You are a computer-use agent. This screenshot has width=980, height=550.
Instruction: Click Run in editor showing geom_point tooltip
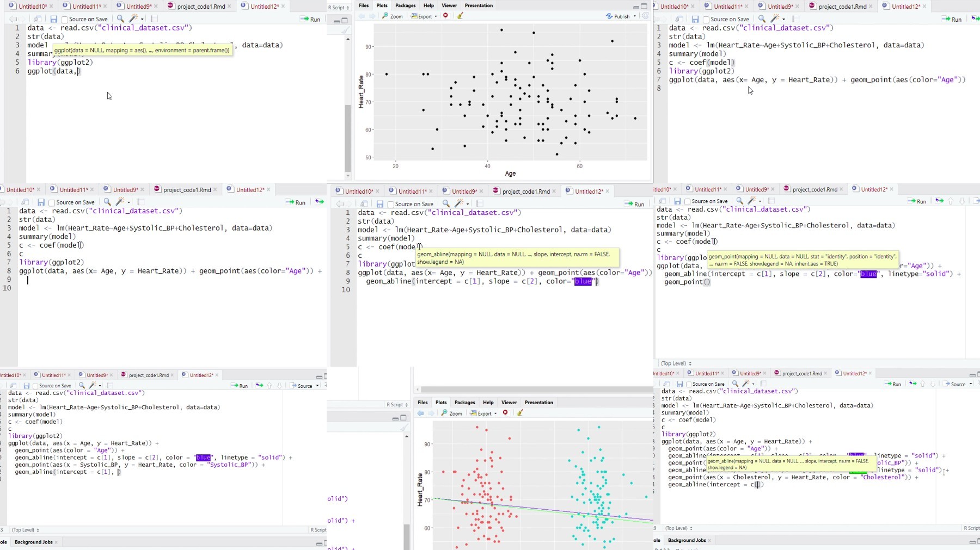point(917,201)
